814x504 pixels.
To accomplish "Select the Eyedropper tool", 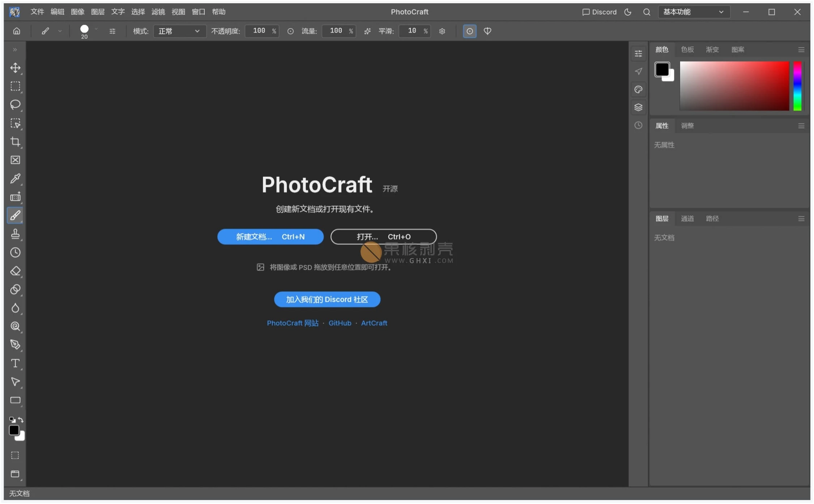I will [x=15, y=179].
